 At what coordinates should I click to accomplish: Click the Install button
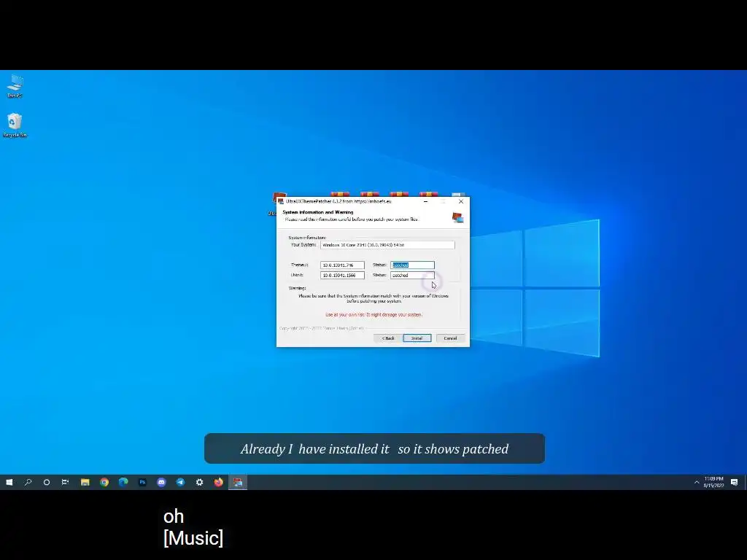(x=417, y=338)
